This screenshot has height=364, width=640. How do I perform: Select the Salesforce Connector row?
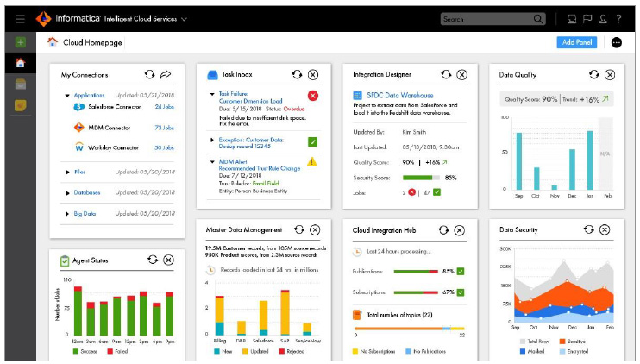[x=123, y=106]
